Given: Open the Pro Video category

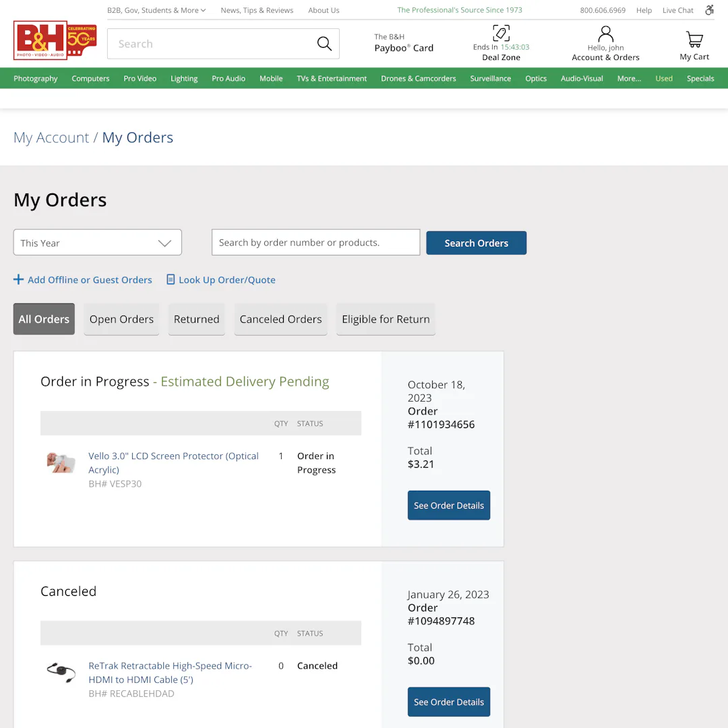Looking at the screenshot, I should (140, 78).
